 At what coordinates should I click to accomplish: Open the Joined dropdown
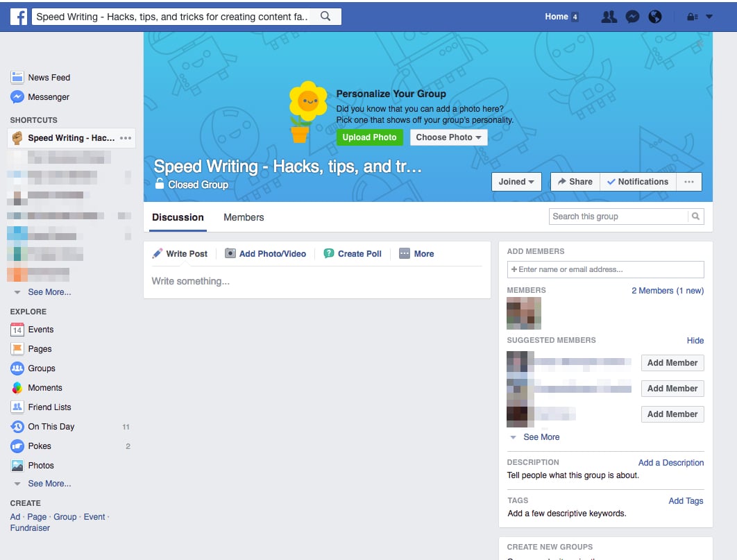point(516,182)
